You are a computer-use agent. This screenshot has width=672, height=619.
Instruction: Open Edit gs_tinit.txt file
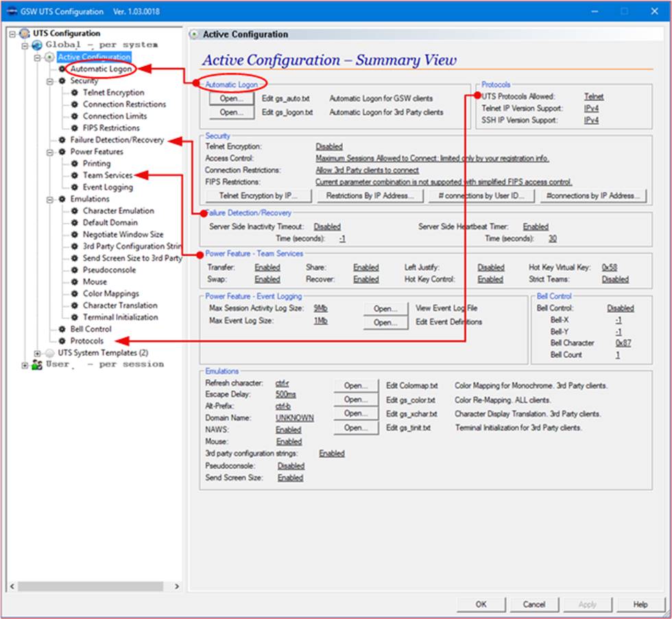click(356, 428)
